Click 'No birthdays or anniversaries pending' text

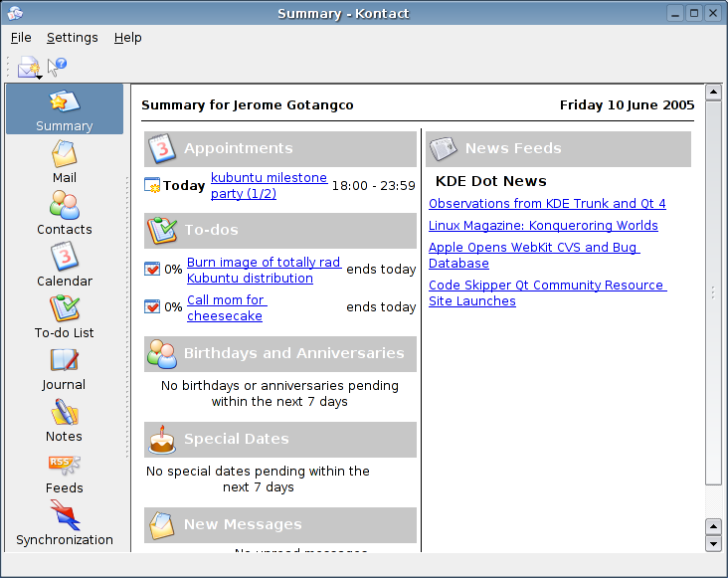click(279, 393)
